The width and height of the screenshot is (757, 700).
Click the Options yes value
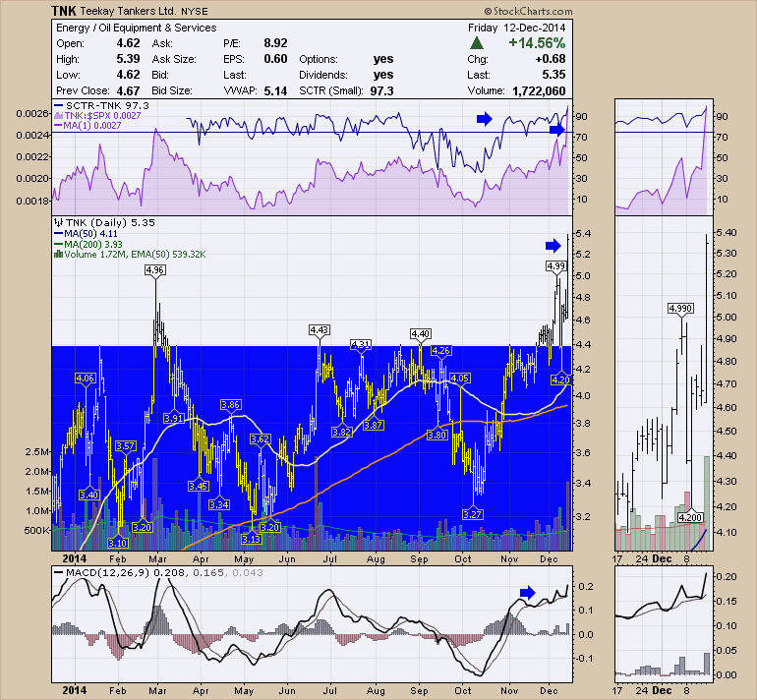point(382,59)
